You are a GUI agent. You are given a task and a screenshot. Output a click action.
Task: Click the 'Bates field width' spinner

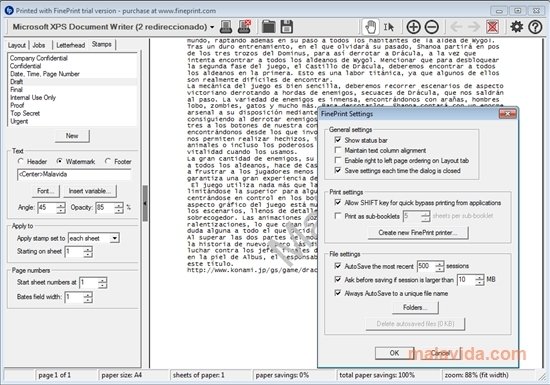(x=88, y=297)
